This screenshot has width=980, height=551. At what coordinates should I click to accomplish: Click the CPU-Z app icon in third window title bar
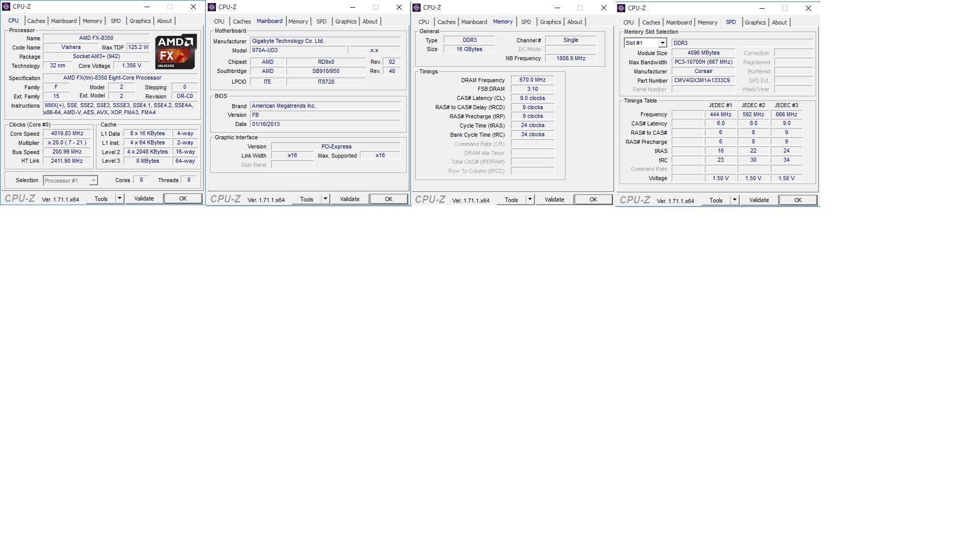point(416,8)
